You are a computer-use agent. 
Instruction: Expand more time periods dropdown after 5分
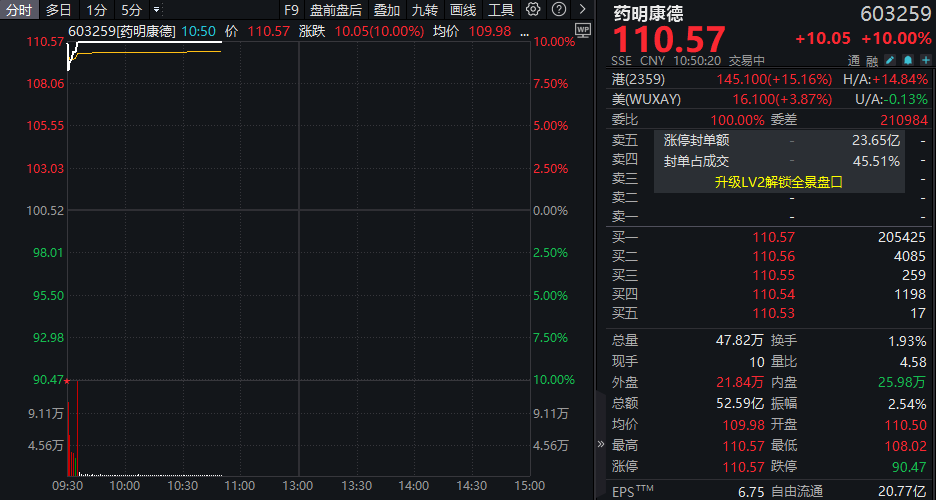[156, 10]
